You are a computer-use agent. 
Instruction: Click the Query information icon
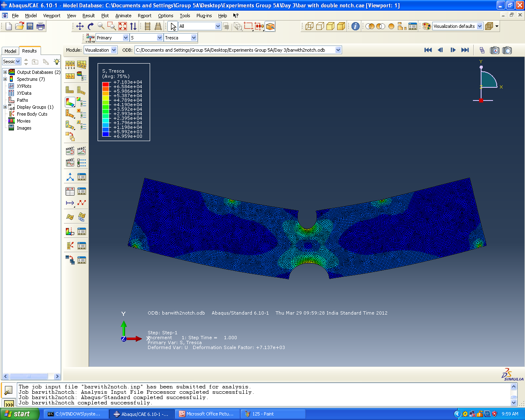(x=356, y=26)
